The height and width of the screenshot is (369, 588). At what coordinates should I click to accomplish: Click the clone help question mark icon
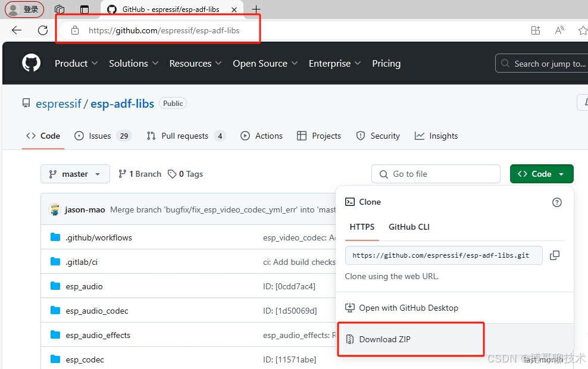[557, 202]
